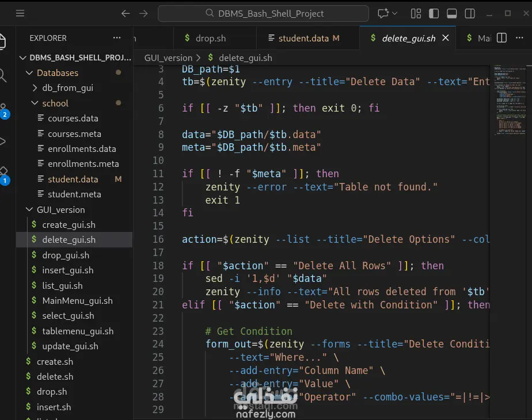Viewport: 532px width, 420px height.
Task: Click GUI_version in the breadcrumb
Action: pyautogui.click(x=168, y=58)
